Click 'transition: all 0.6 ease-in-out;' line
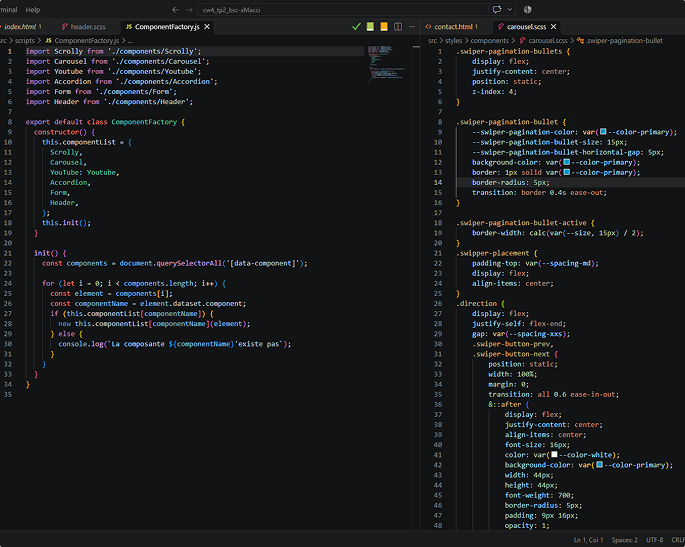685x547 pixels. coord(554,394)
